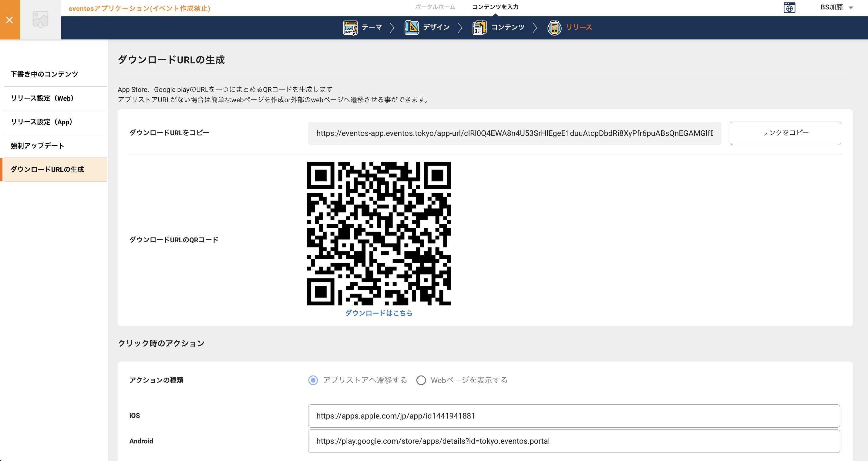
Task: Click the BS加藤 account name
Action: (x=831, y=7)
